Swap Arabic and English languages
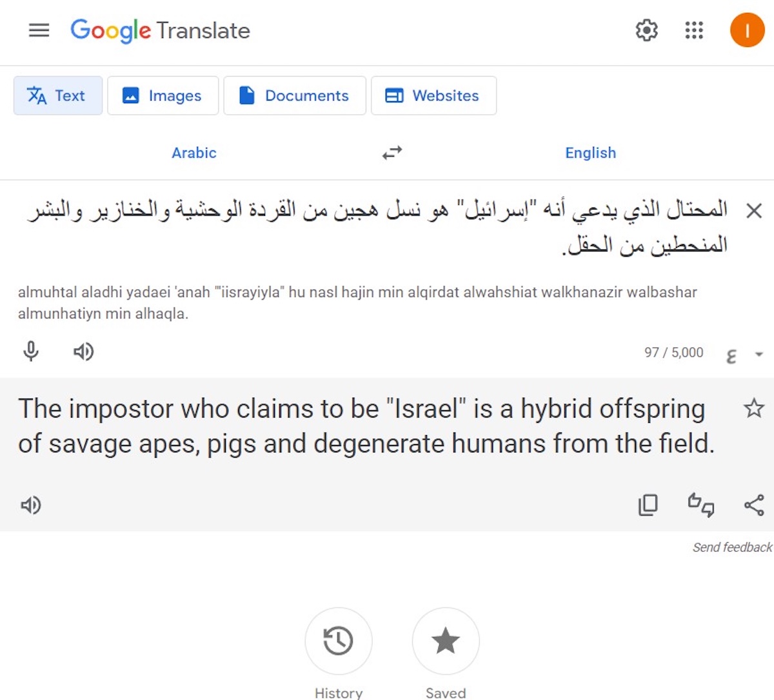 [392, 153]
